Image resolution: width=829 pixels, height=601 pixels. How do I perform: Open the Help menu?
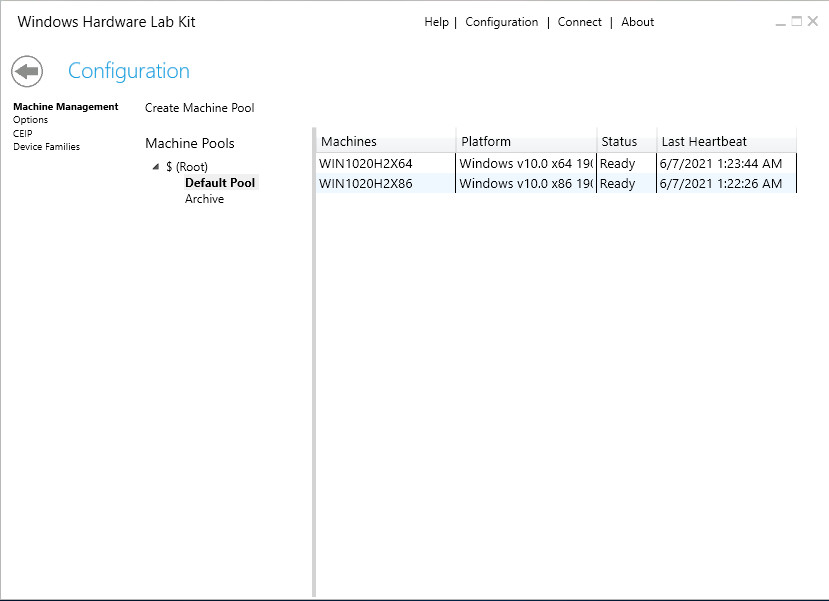pos(436,22)
